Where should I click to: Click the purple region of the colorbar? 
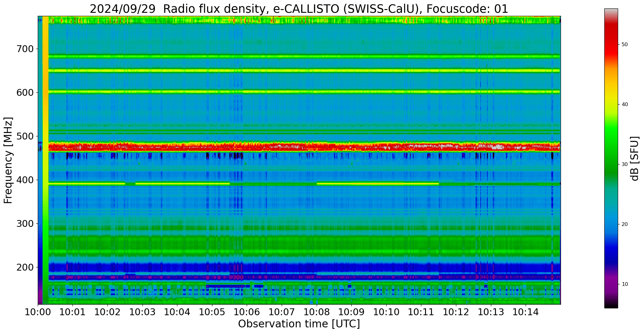[x=611, y=284]
